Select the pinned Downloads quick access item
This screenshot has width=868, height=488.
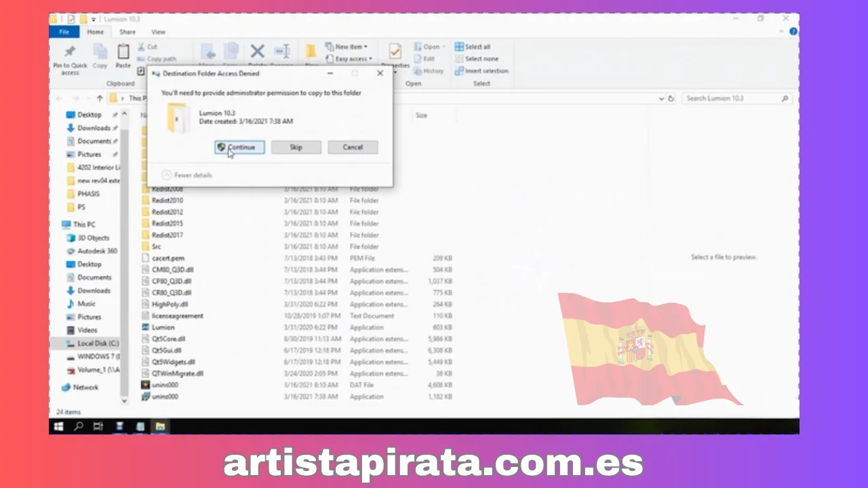pyautogui.click(x=94, y=128)
